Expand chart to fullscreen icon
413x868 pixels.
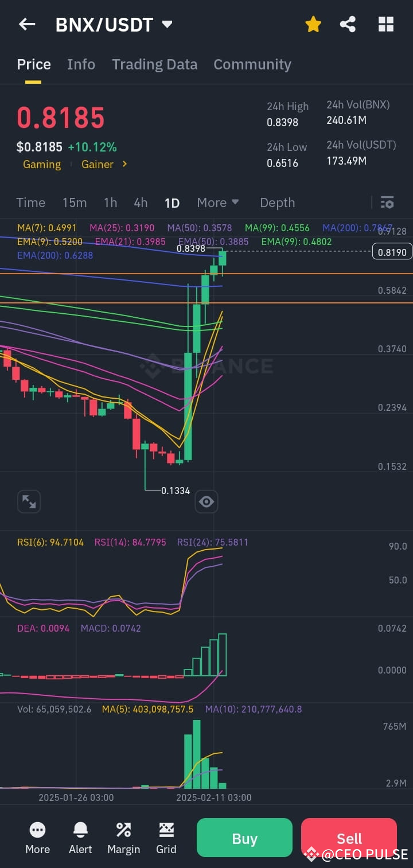click(x=29, y=501)
